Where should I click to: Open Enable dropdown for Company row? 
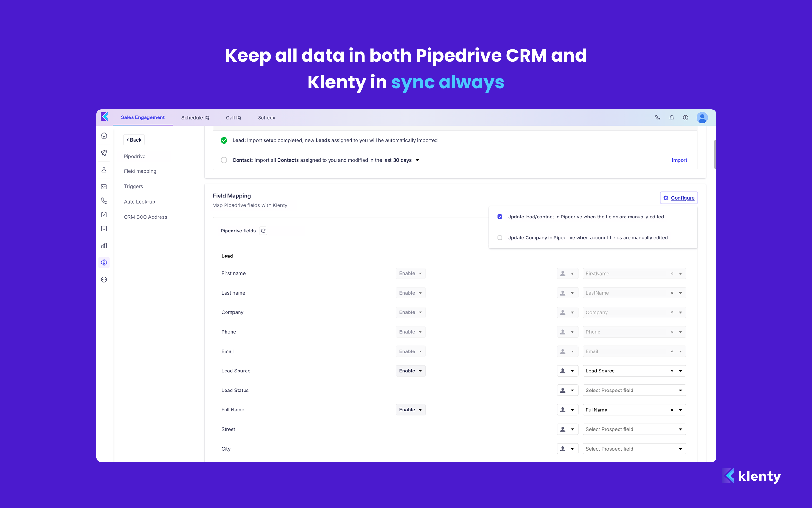pos(410,312)
